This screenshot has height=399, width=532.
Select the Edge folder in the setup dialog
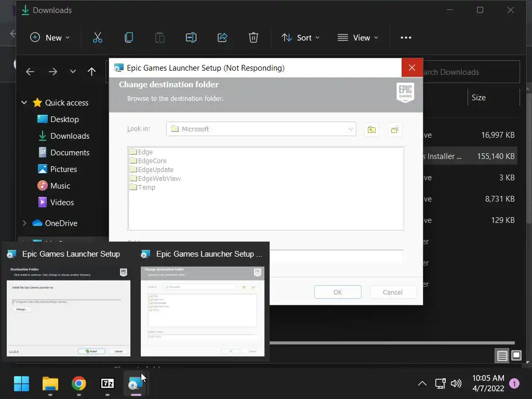pyautogui.click(x=141, y=152)
